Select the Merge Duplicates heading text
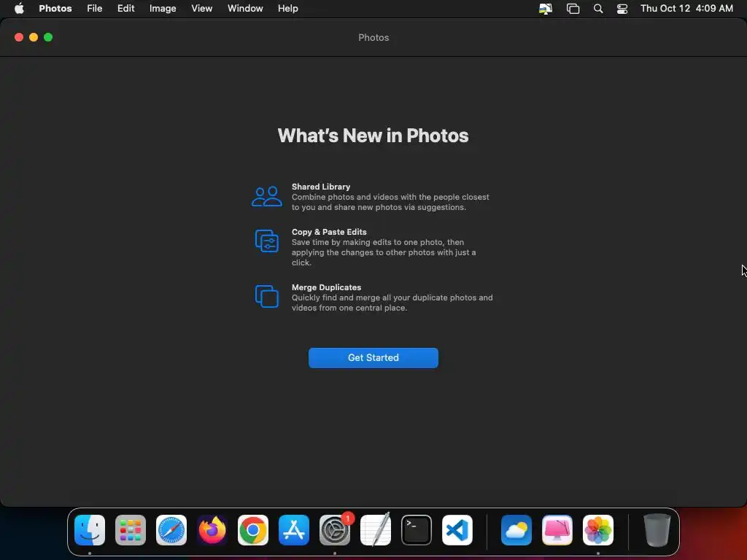Image resolution: width=747 pixels, height=560 pixels. click(326, 287)
